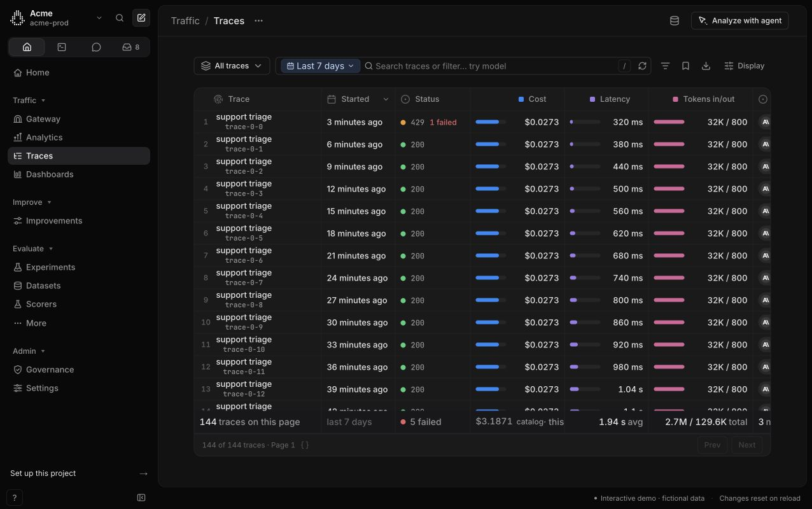Open the search icon next to Acme

(120, 18)
